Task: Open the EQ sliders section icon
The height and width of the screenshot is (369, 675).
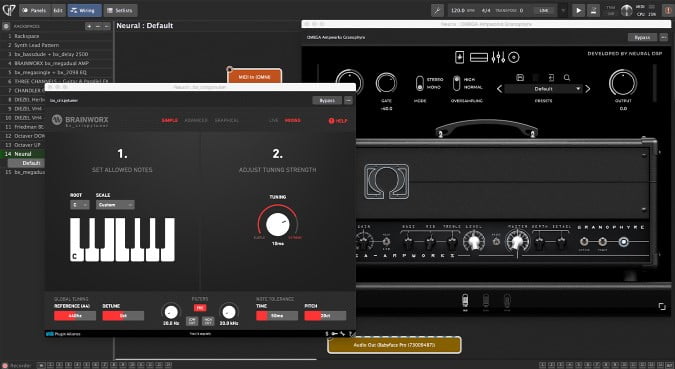Action: click(498, 57)
